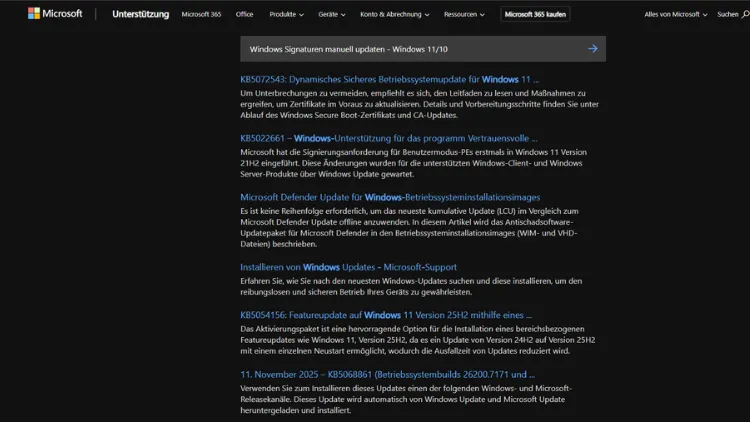Click the Suchen label in the header

tap(728, 14)
